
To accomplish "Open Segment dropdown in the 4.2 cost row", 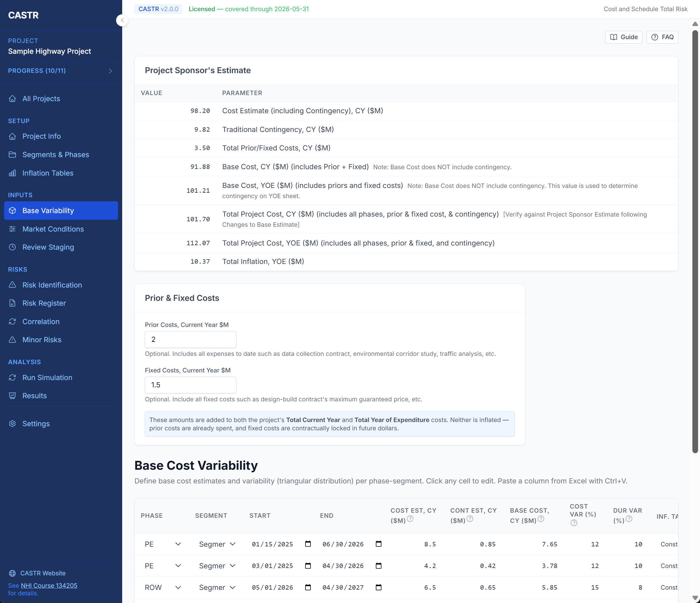I will (x=217, y=566).
